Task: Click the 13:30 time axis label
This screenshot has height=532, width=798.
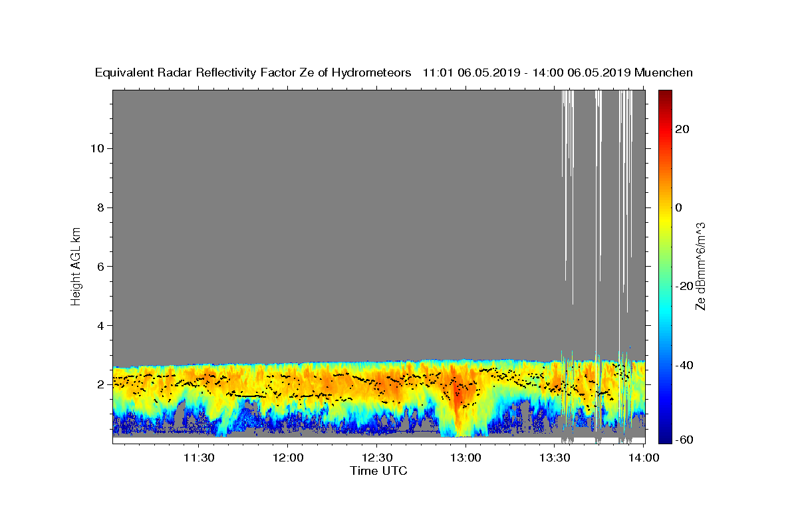Action: pos(555,458)
